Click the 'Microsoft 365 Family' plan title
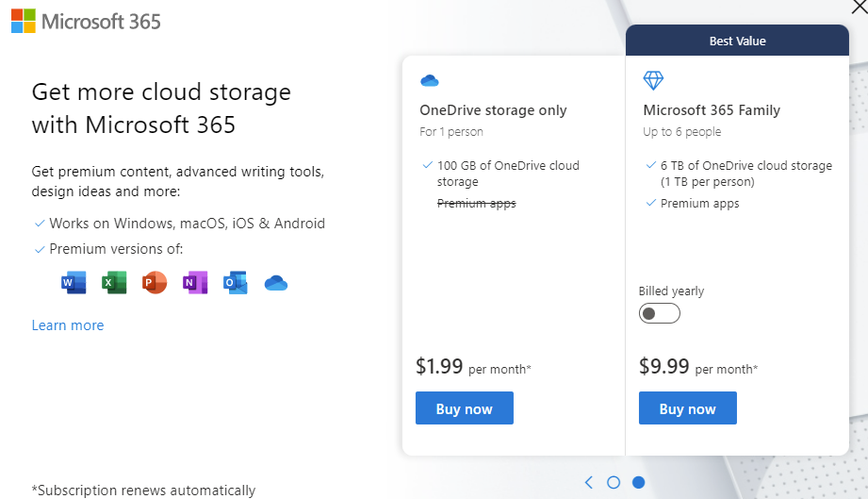868x499 pixels. [x=712, y=110]
